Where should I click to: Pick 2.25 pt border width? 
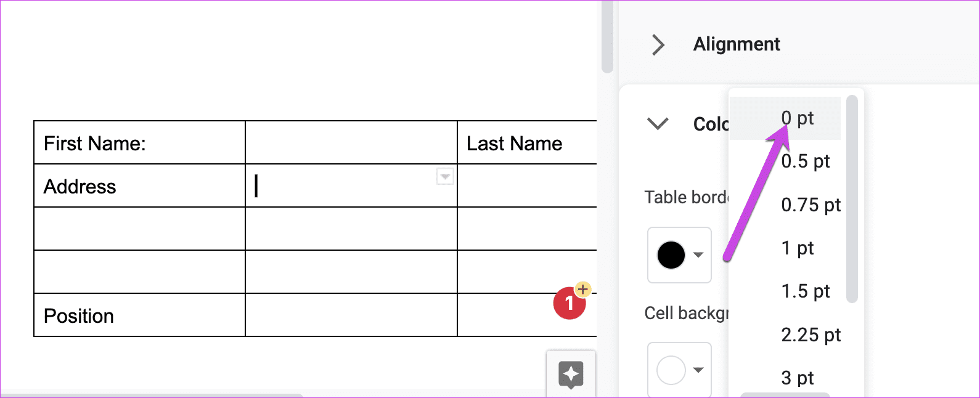point(785,335)
